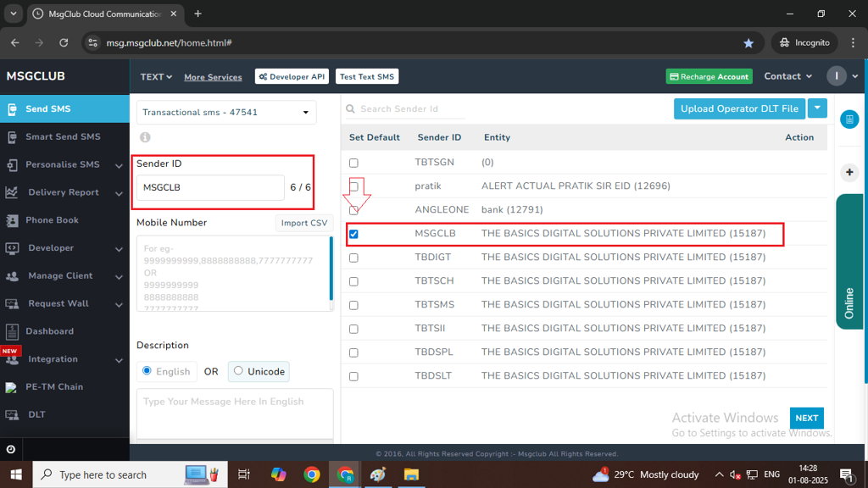Click the plus icon in right panel
This screenshot has height=488, width=868.
(x=849, y=172)
